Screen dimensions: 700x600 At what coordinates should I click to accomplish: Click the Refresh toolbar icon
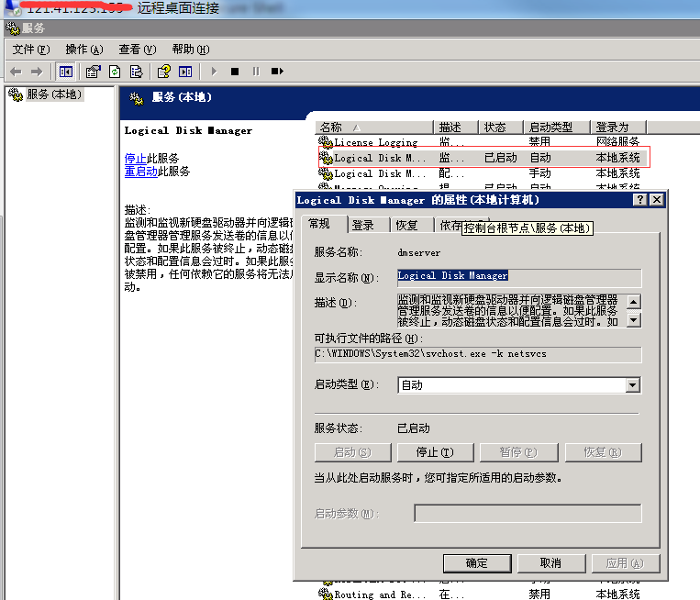coord(115,72)
